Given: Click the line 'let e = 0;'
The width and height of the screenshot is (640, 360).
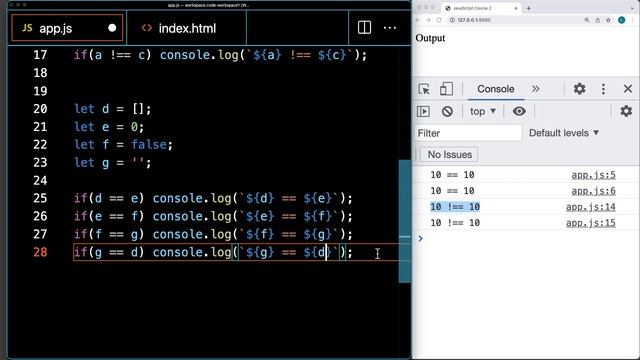Looking at the screenshot, I should pyautogui.click(x=109, y=127).
